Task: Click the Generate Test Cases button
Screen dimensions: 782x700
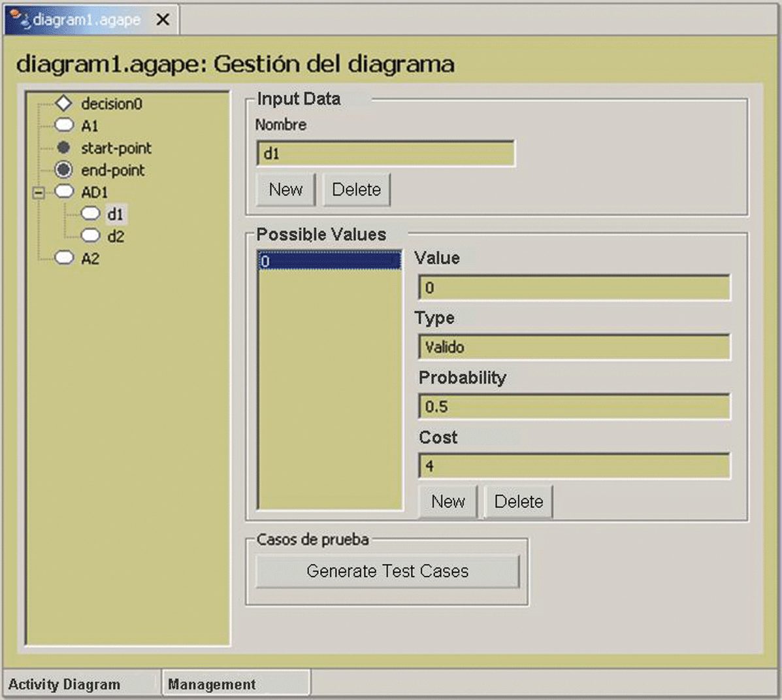Action: [x=387, y=571]
